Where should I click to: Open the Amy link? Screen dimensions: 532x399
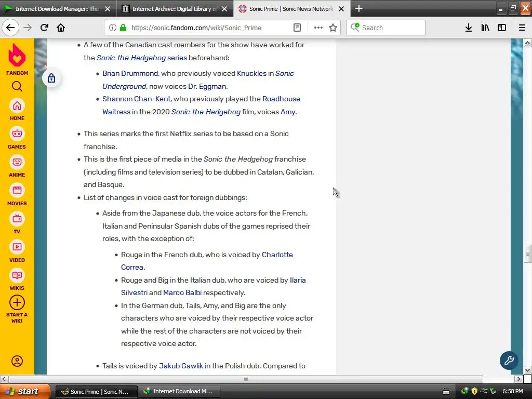(x=288, y=112)
